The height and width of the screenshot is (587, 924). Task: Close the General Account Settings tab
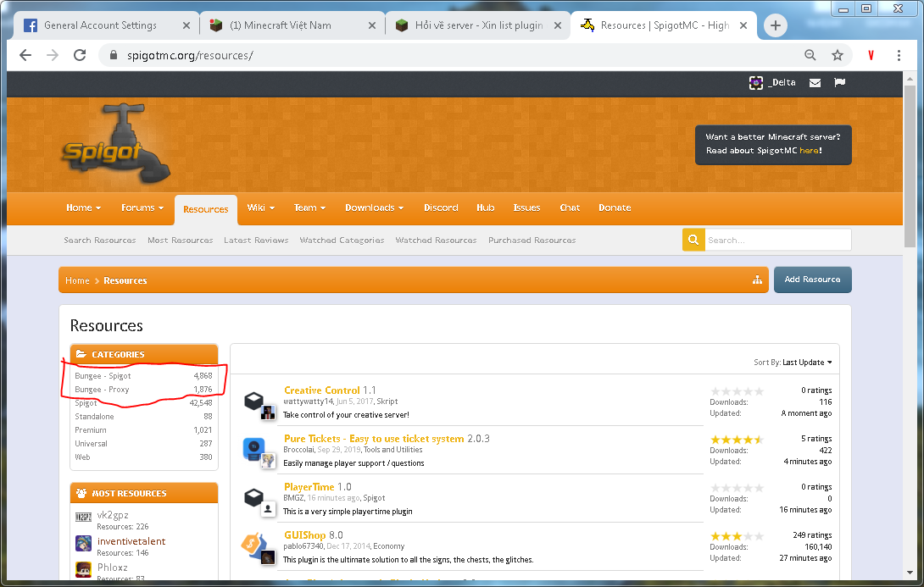[186, 25]
